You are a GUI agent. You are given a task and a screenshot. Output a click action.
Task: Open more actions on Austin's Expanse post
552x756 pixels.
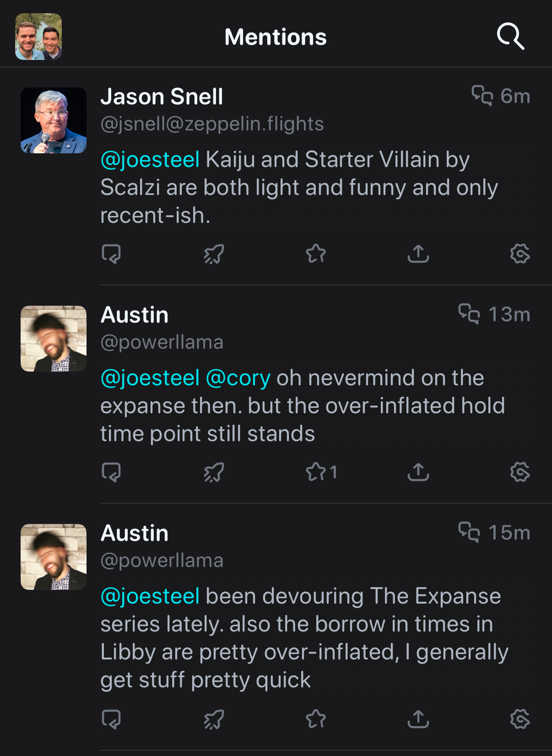click(520, 719)
